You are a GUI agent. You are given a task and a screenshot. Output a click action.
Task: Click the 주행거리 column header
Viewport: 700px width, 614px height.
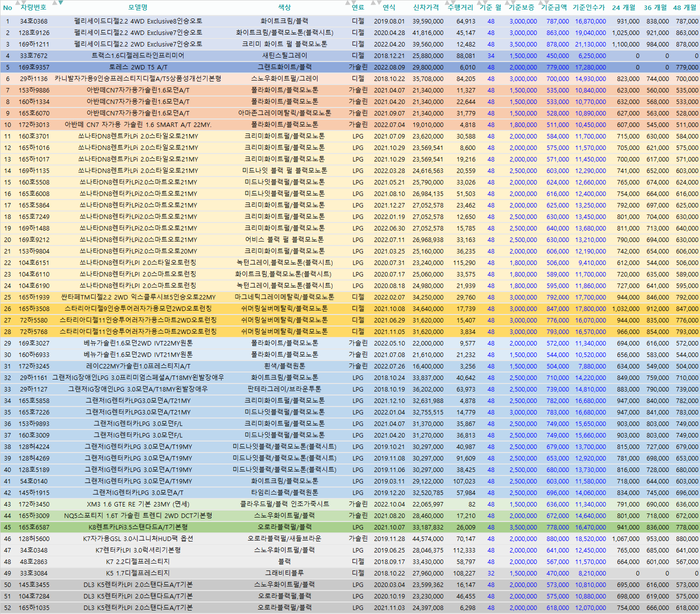tap(460, 7)
